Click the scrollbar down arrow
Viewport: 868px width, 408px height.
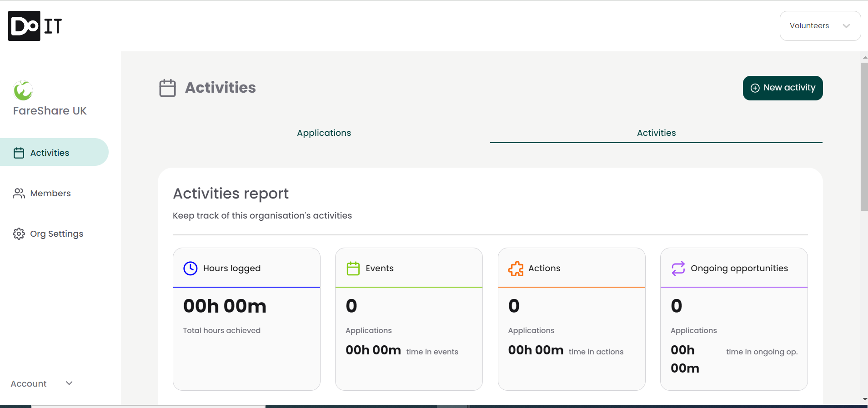[864, 399]
